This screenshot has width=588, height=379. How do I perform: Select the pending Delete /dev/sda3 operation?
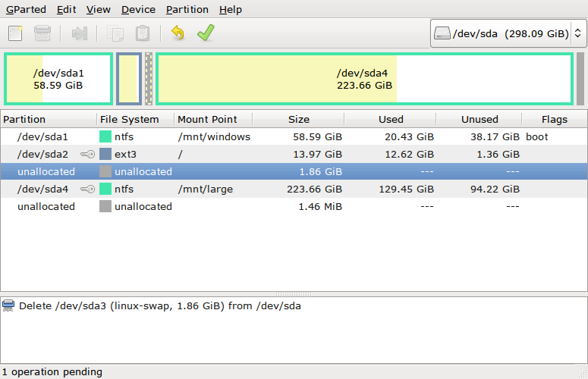pos(160,306)
